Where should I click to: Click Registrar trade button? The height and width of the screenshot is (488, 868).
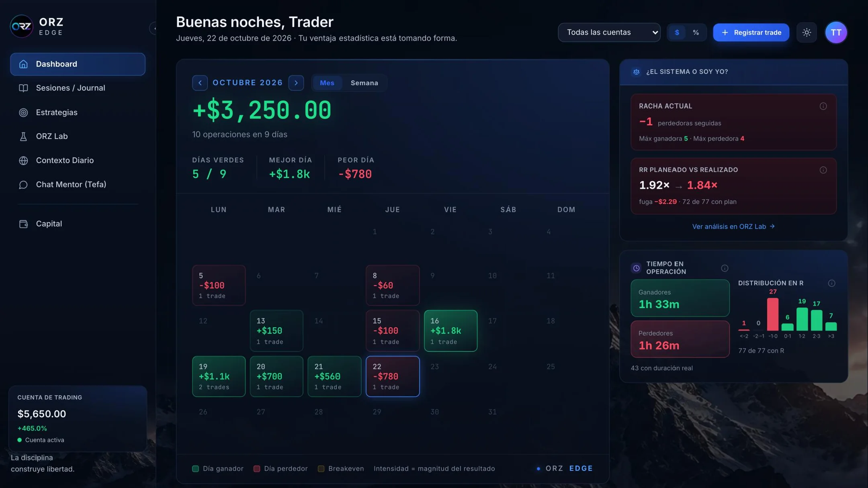(x=751, y=33)
